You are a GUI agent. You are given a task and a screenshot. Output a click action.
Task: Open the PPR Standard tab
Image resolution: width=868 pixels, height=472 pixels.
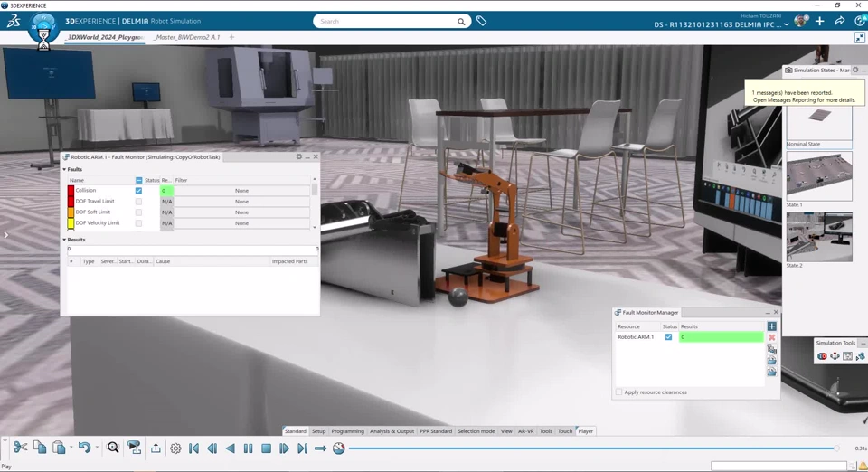[436, 431]
